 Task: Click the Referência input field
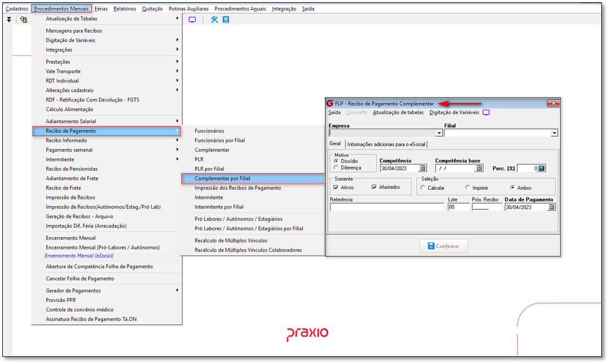[387, 208]
